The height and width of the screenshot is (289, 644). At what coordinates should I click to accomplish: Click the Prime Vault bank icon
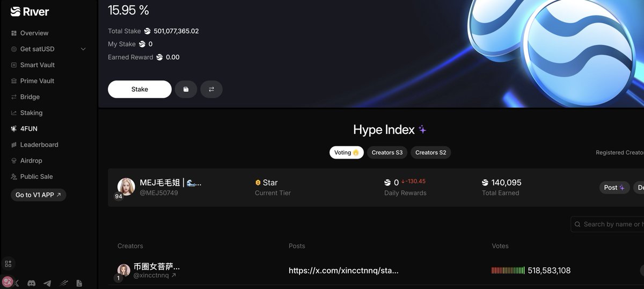click(x=14, y=81)
